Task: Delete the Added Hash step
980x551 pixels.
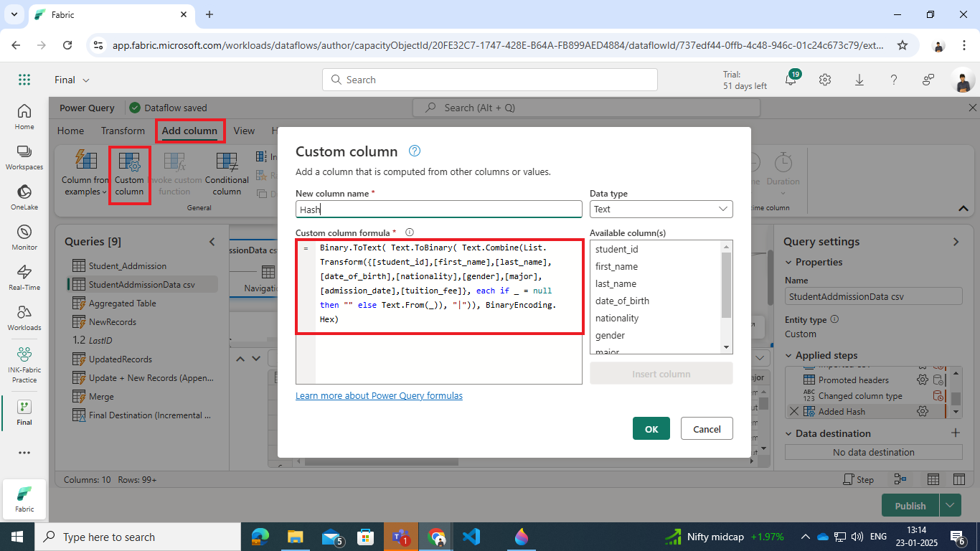Action: click(x=793, y=411)
